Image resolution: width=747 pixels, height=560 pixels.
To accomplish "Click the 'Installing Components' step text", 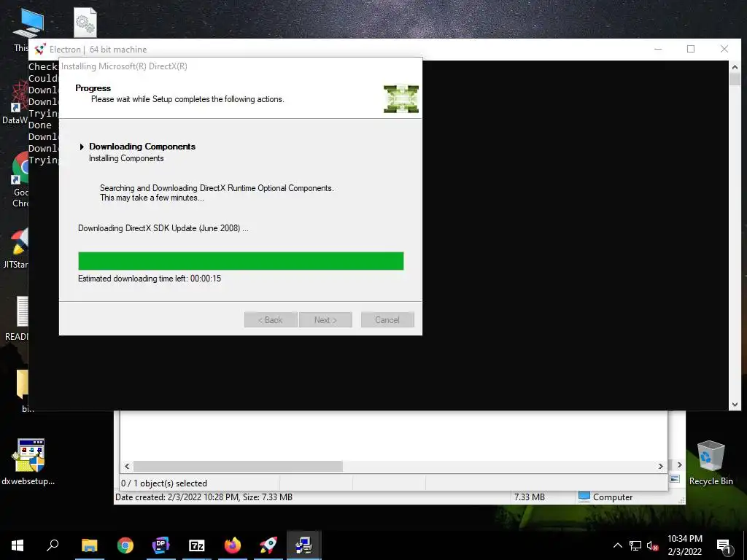I will [x=126, y=158].
